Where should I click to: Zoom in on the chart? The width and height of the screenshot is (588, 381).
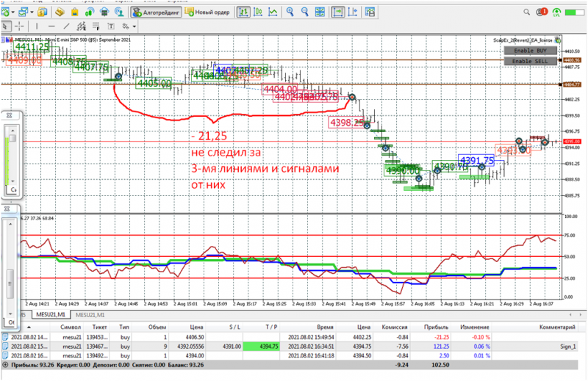(x=290, y=12)
